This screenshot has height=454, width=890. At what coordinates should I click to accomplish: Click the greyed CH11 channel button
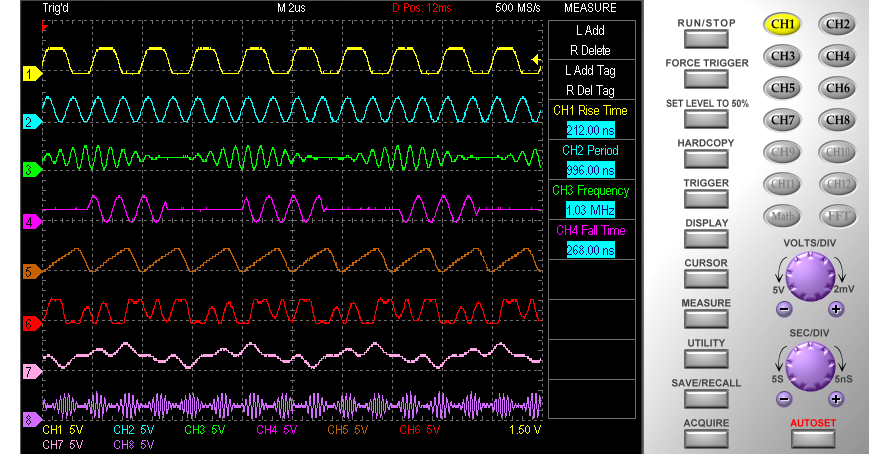click(x=782, y=184)
